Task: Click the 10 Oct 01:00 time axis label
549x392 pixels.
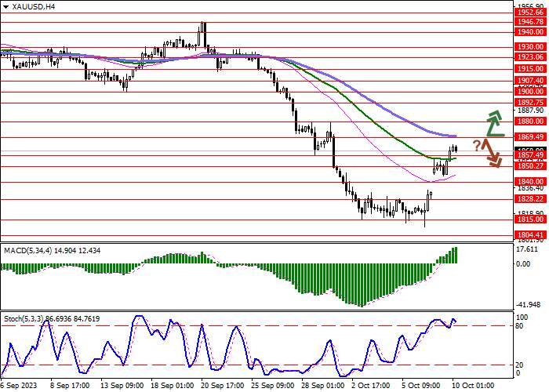Action: 471,386
